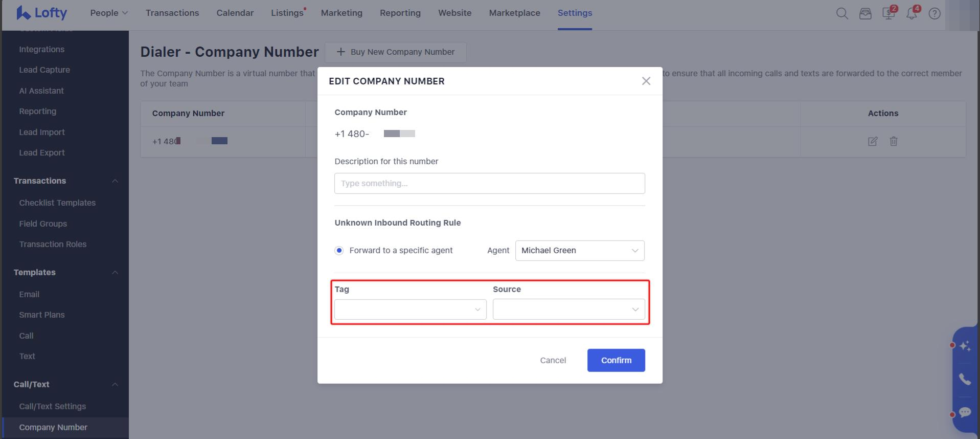Open the AI sparkle assistant icon
Image resolution: width=980 pixels, height=439 pixels.
point(965,346)
